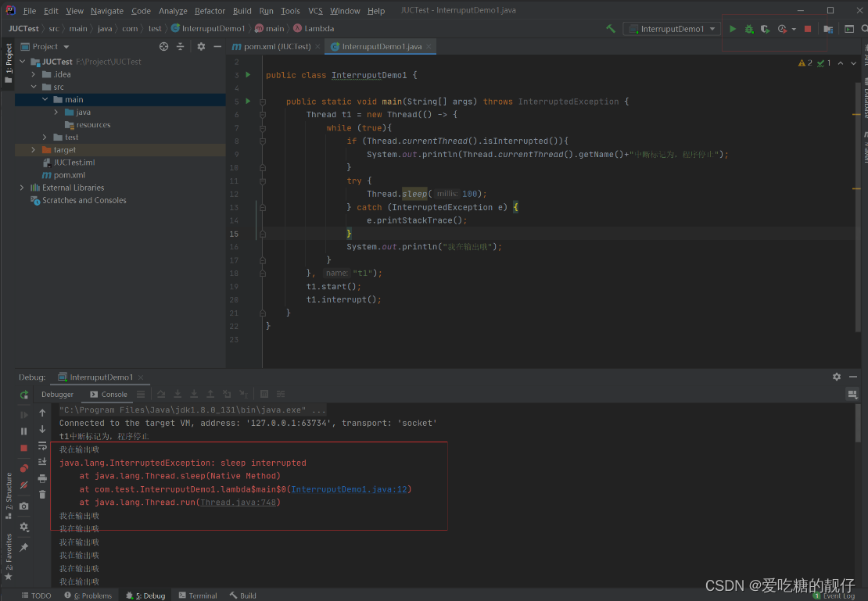Select the Console tab
868x601 pixels.
[109, 394]
